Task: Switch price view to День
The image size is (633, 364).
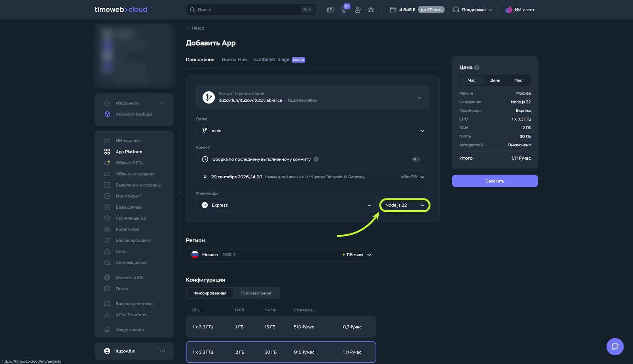Action: coord(495,80)
